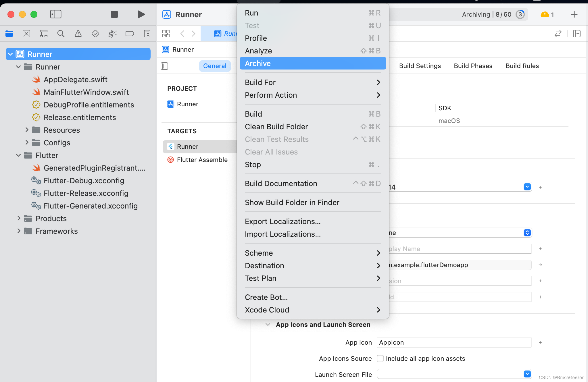The image size is (588, 382).
Task: Open the Source Control navigator
Action: [x=26, y=34]
